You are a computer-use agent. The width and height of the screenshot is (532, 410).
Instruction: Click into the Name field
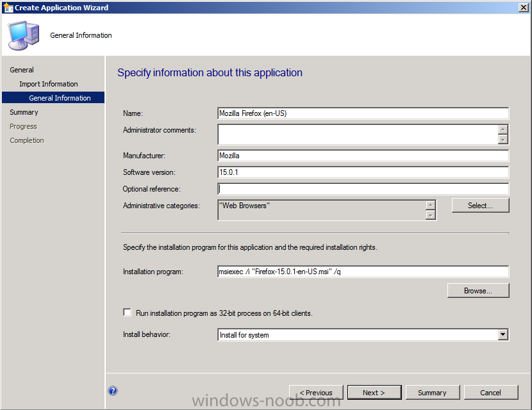(x=363, y=113)
